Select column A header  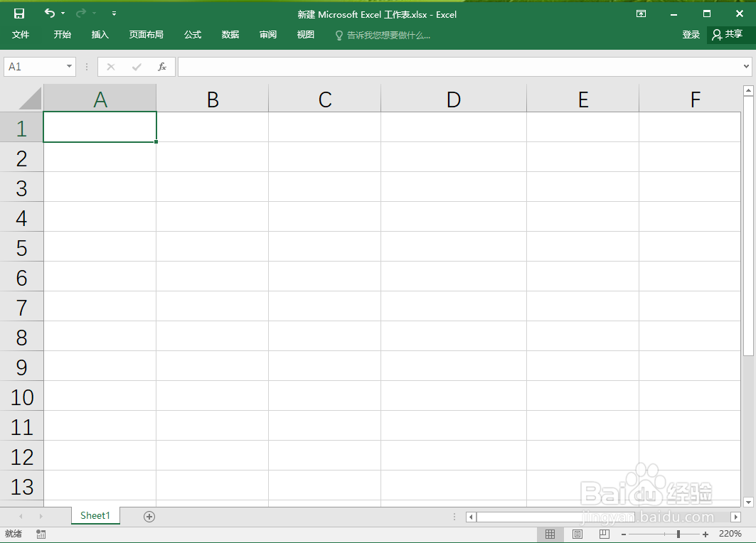(x=100, y=98)
